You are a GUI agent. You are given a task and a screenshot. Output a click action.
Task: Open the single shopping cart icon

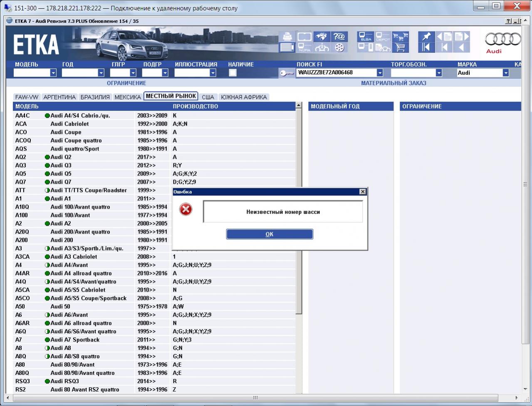401,47
